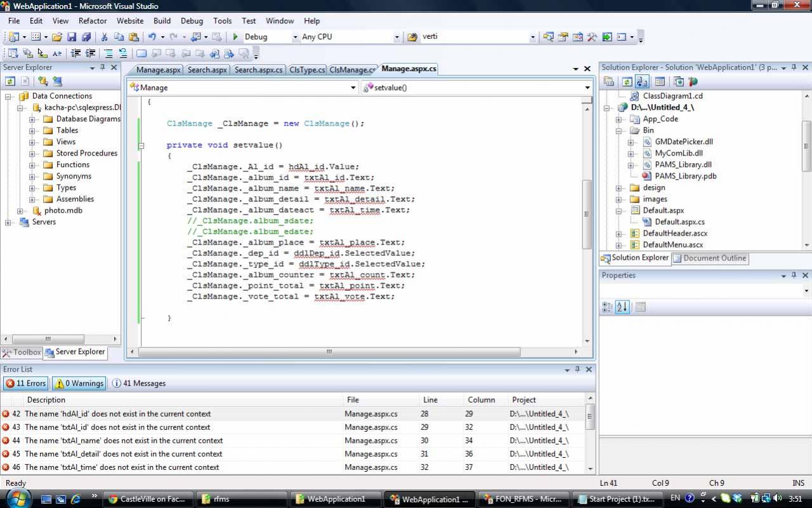The height and width of the screenshot is (508, 812).
Task: Open File toolbar icon
Action: (x=57, y=37)
